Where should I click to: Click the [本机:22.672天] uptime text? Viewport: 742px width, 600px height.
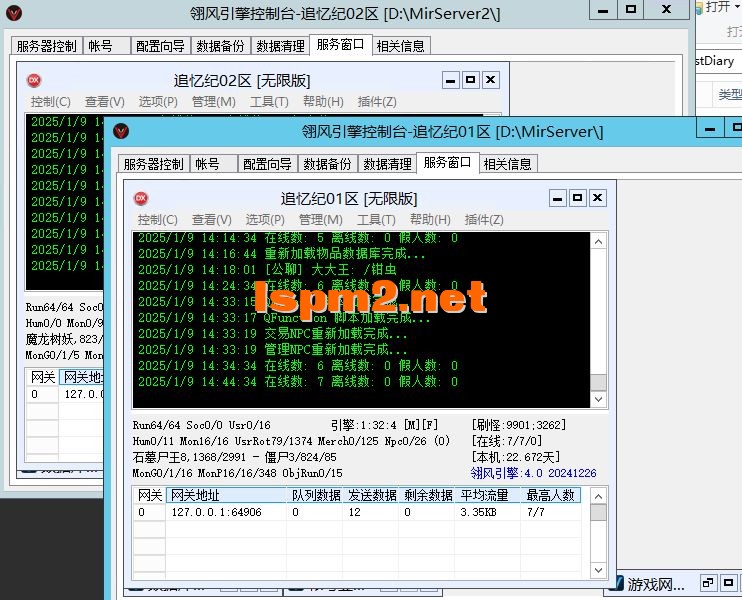point(516,457)
